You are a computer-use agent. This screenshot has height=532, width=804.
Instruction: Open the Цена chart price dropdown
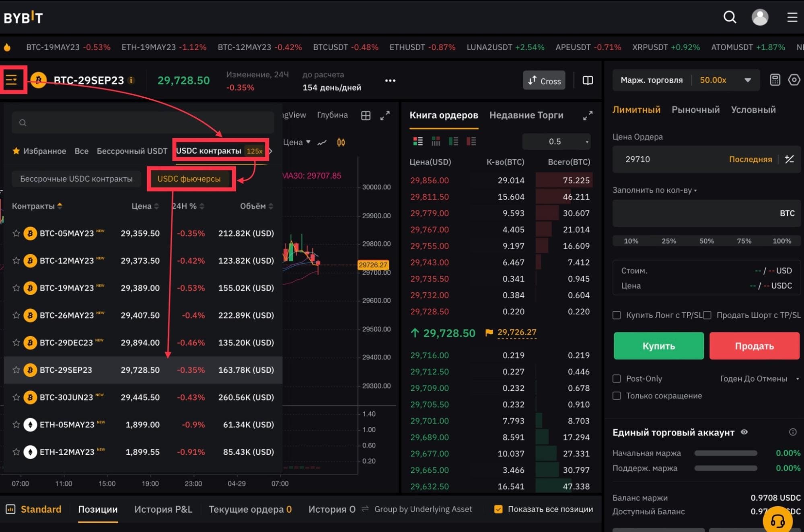tap(297, 142)
